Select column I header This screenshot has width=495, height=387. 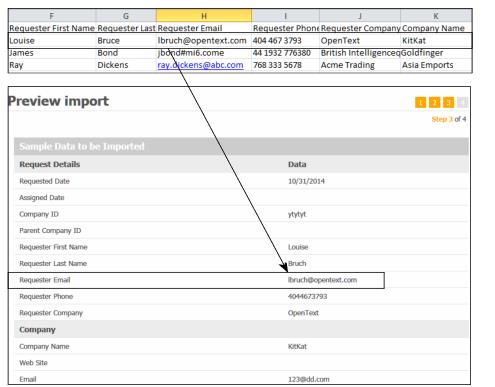(x=285, y=16)
